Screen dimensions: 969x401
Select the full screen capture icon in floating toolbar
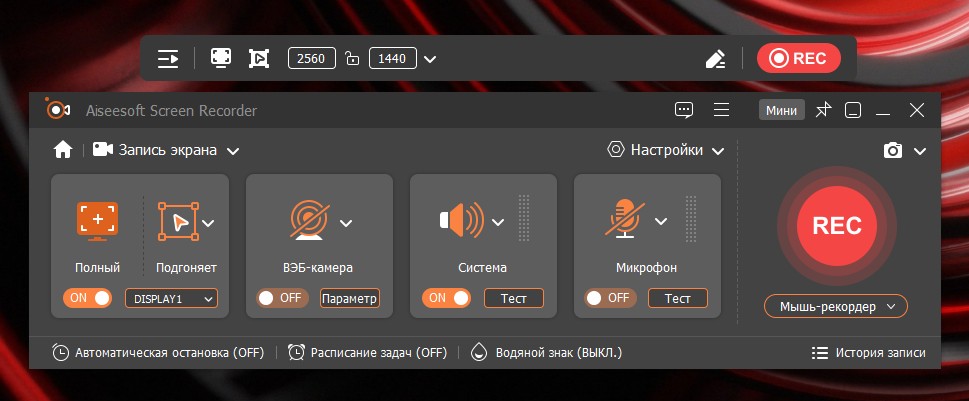pos(221,58)
